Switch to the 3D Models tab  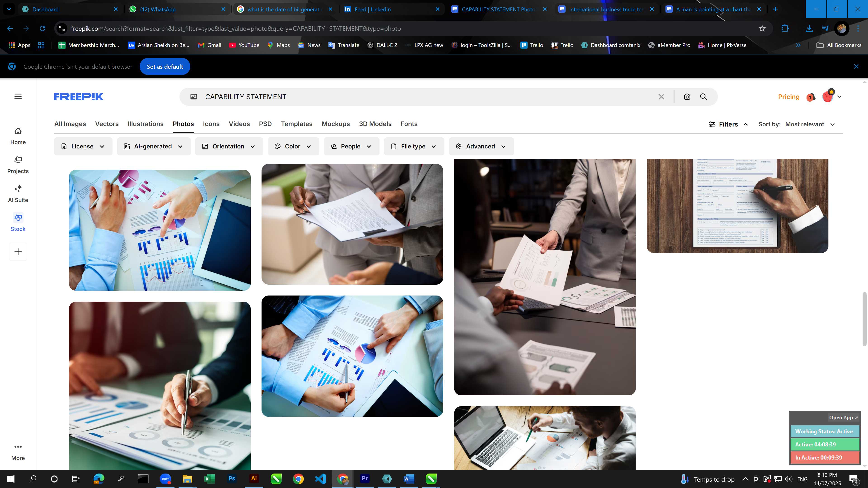(x=375, y=124)
